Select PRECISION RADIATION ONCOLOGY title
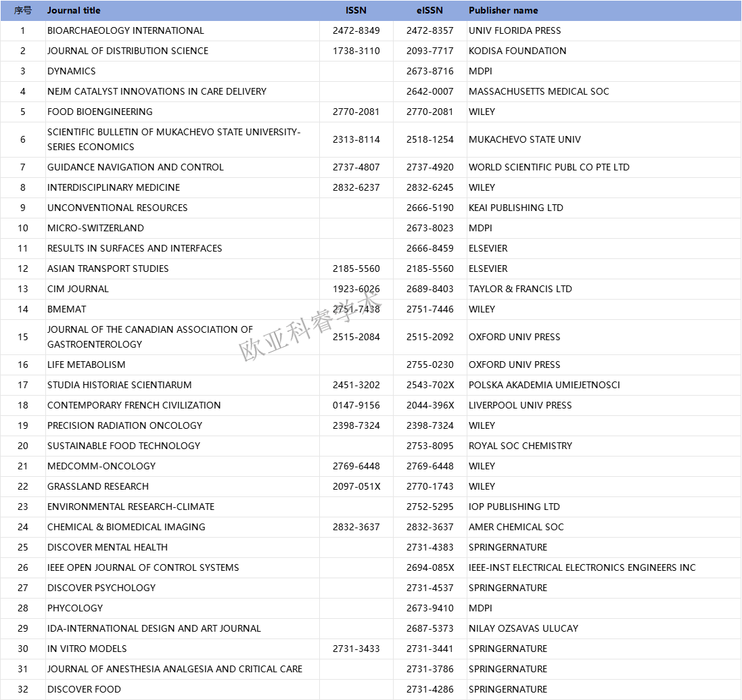The image size is (742, 700). click(x=125, y=427)
